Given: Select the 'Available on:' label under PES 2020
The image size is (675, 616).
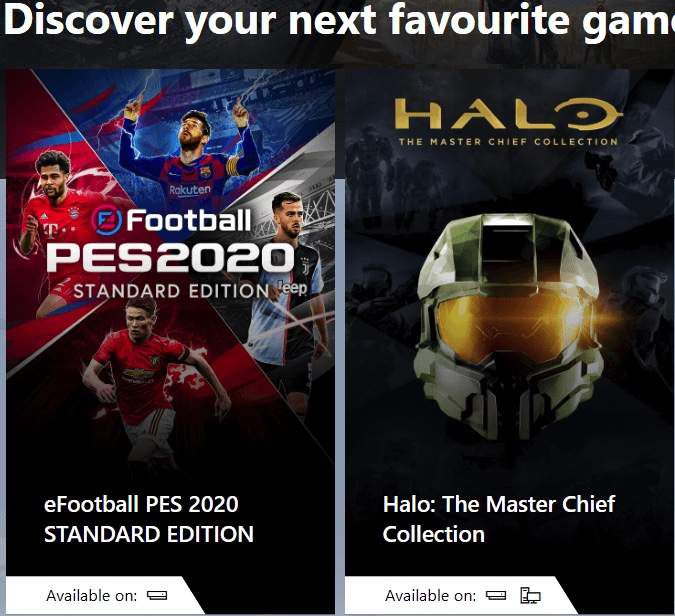Looking at the screenshot, I should tap(91, 595).
